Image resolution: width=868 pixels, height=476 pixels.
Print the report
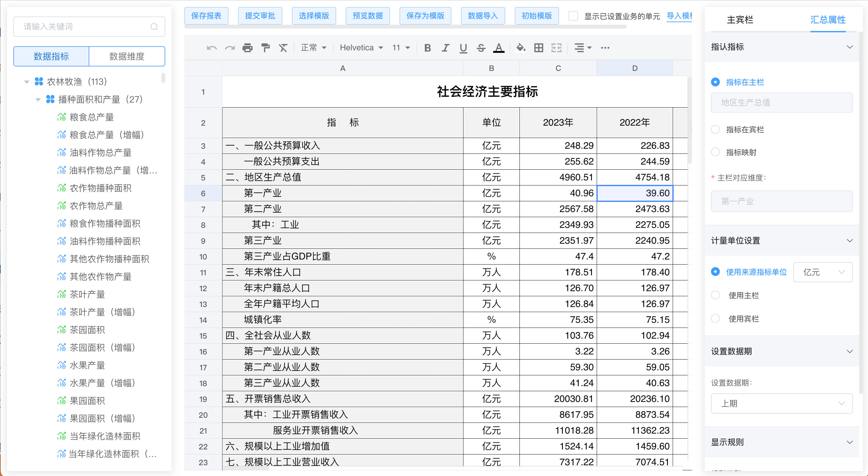tap(248, 48)
